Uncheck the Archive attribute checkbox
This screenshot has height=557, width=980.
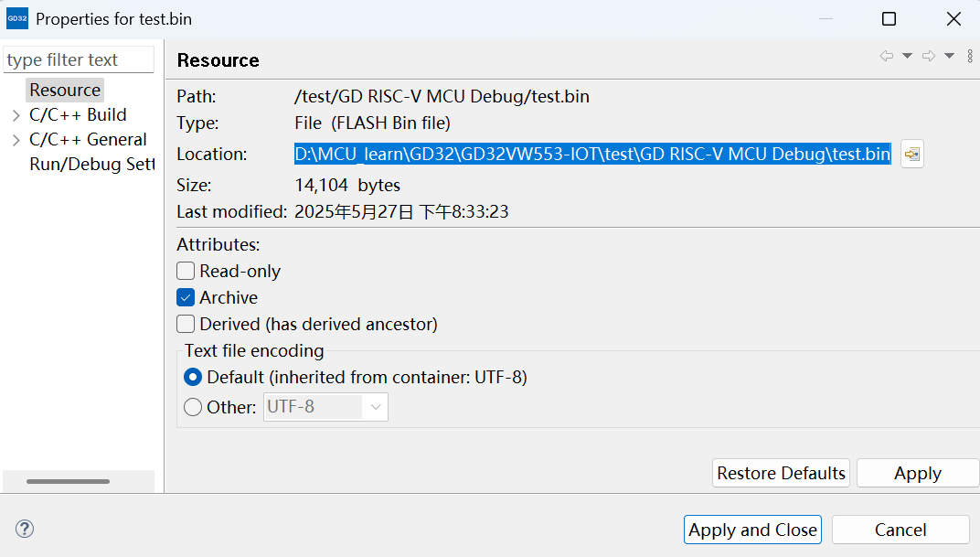186,298
